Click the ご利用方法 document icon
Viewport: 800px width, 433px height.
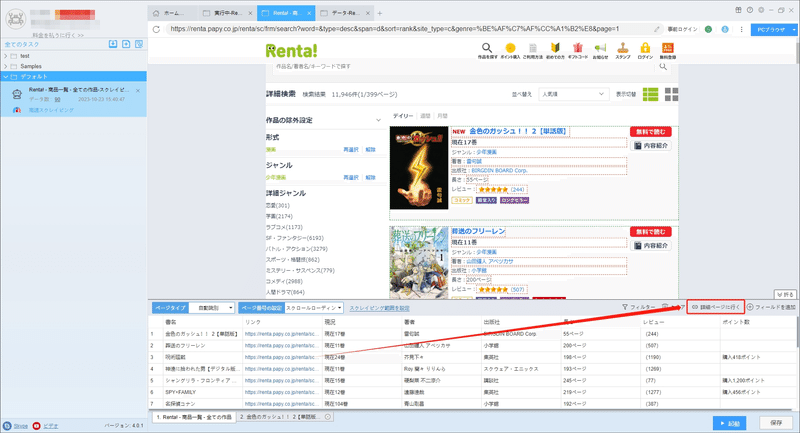[533, 50]
